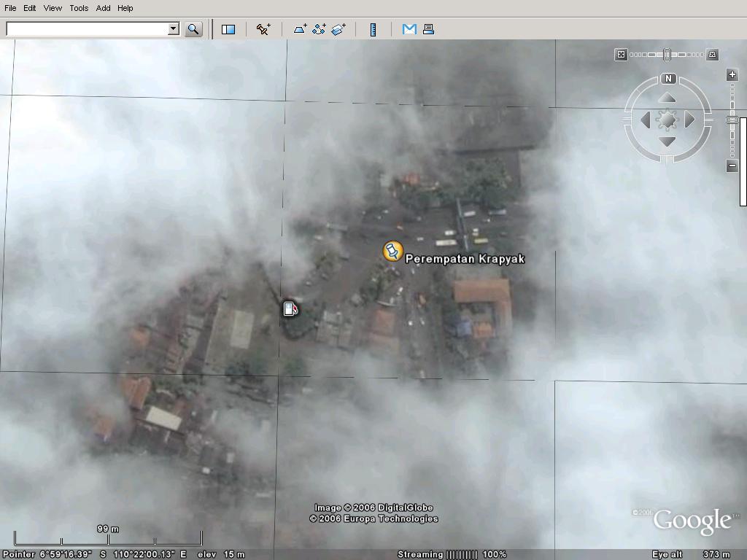
Task: Click the Perempatan Krapyak placemark label
Action: click(465, 259)
